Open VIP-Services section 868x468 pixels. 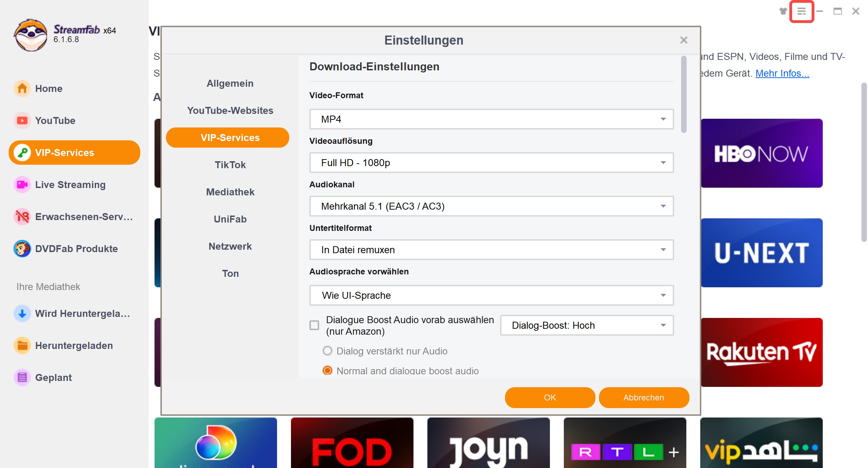coord(74,152)
